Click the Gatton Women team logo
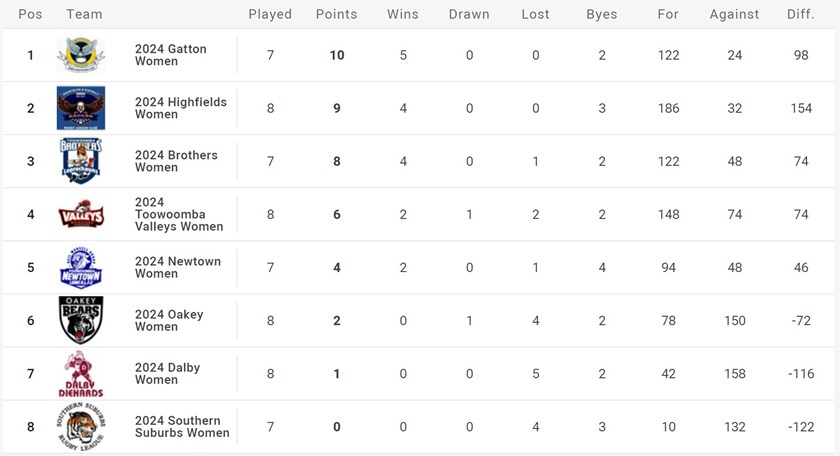The height and width of the screenshot is (456, 840). pos(81,55)
